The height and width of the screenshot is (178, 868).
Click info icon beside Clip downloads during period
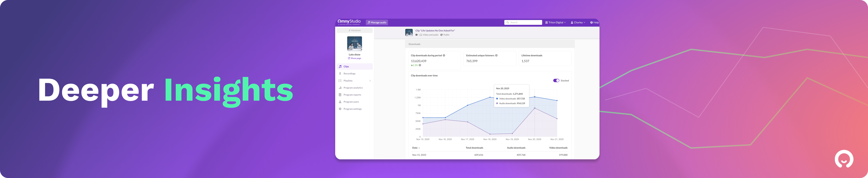(444, 56)
